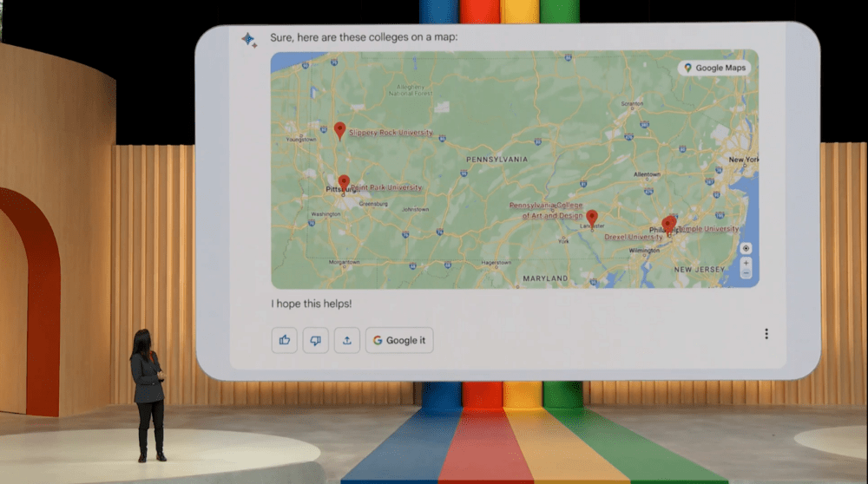Image resolution: width=868 pixels, height=484 pixels.
Task: Open the Google Maps badge on map
Action: [x=714, y=68]
